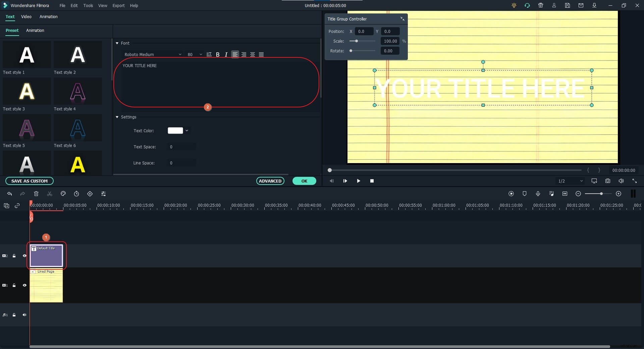The width and height of the screenshot is (644, 349).
Task: Click the snapshot camera icon below preview
Action: click(607, 181)
